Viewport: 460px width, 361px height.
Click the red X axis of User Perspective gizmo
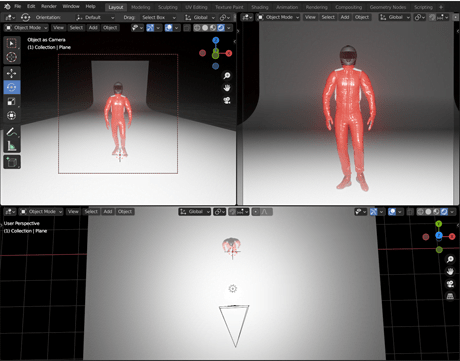[452, 236]
